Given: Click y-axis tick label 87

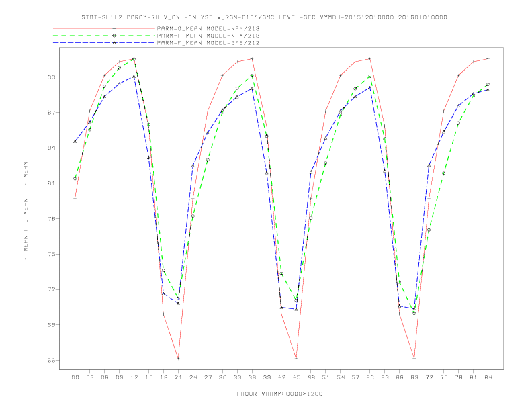Looking at the screenshot, I should 51,113.
